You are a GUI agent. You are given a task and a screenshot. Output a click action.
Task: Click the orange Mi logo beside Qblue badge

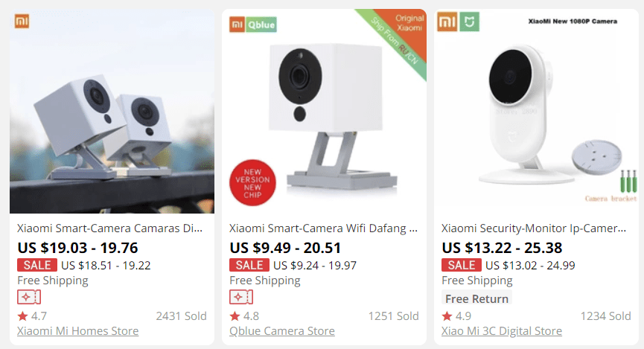pyautogui.click(x=237, y=25)
